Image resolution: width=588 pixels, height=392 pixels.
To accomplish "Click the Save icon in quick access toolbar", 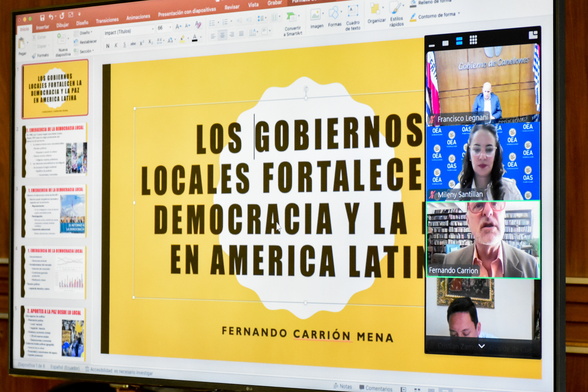I will pos(42,18).
